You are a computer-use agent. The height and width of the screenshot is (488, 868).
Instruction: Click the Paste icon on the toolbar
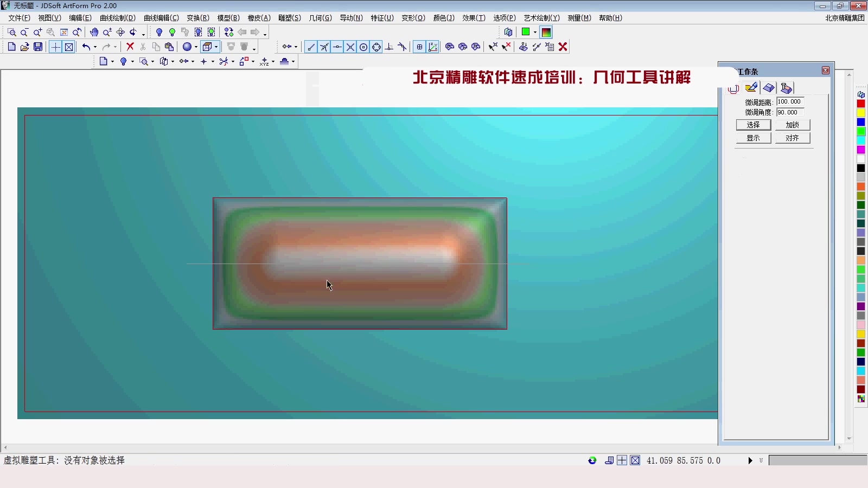(169, 47)
